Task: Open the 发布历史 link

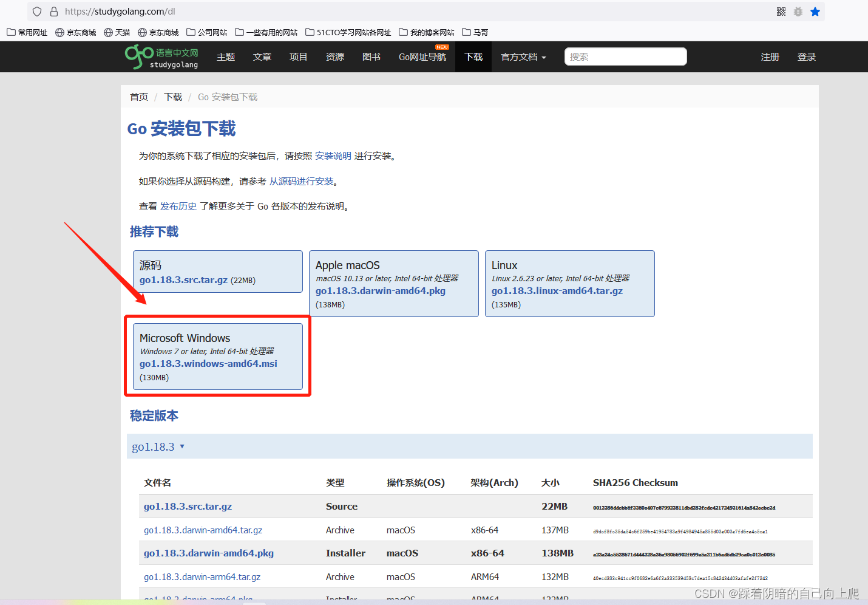Action: coord(178,207)
